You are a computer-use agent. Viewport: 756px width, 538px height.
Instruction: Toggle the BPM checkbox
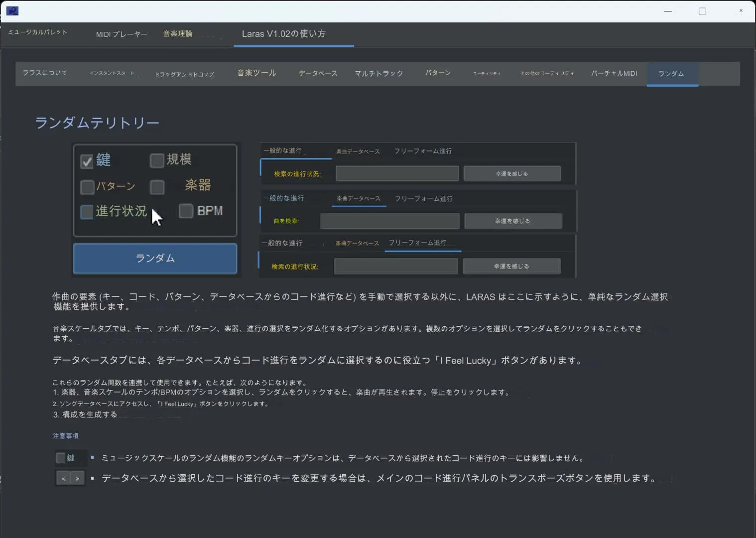tap(186, 211)
